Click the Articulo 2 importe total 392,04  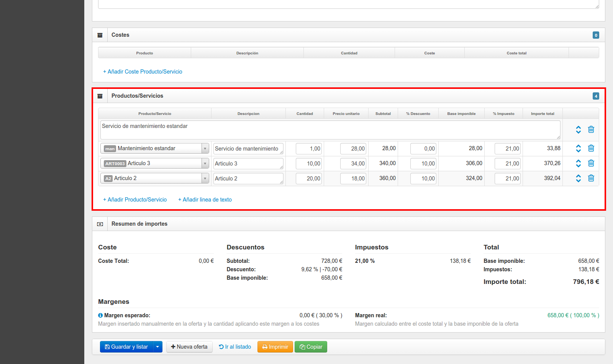coord(552,178)
